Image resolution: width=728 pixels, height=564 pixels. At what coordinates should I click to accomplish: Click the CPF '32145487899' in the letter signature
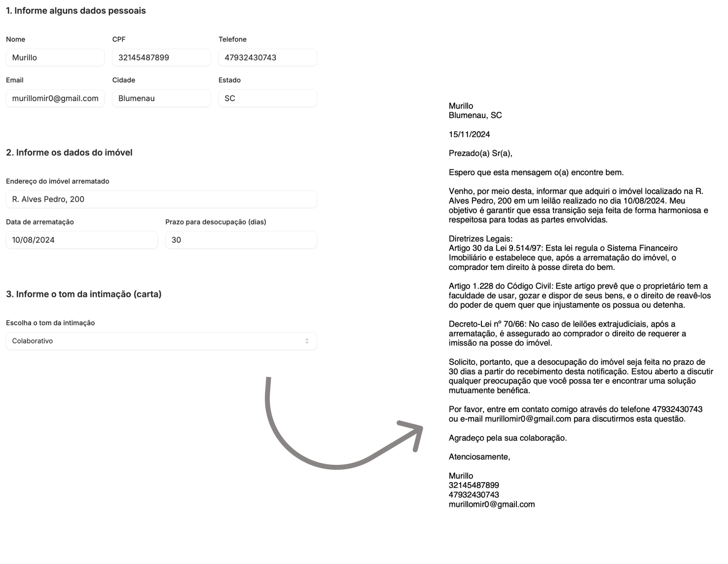point(474,485)
